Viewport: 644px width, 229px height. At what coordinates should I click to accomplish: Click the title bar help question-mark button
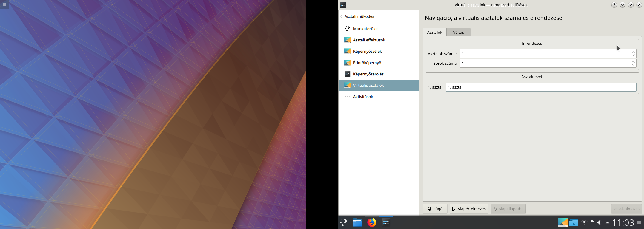(614, 5)
